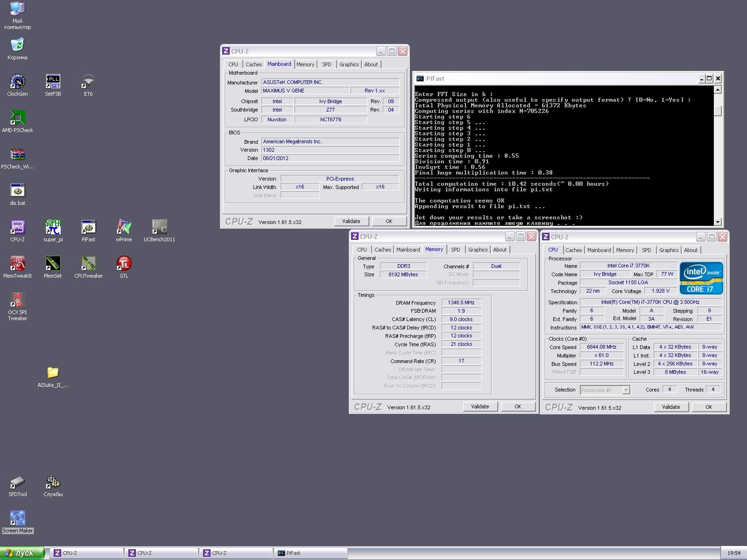This screenshot has height=560, width=747.
Task: Click OK in the Memory CPU-Z window
Action: click(x=518, y=406)
